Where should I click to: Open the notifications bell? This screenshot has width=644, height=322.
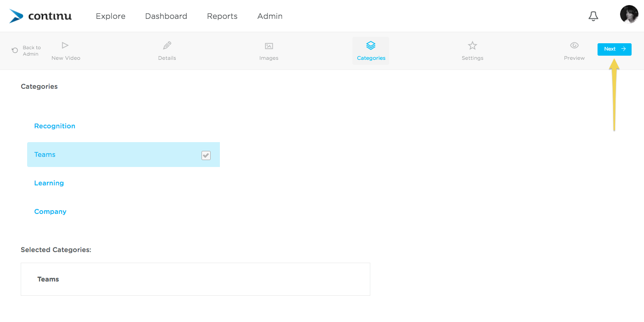coord(593,16)
